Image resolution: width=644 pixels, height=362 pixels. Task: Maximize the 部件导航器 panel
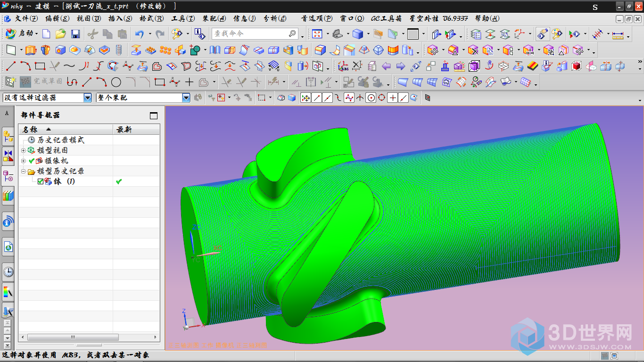[x=153, y=115]
